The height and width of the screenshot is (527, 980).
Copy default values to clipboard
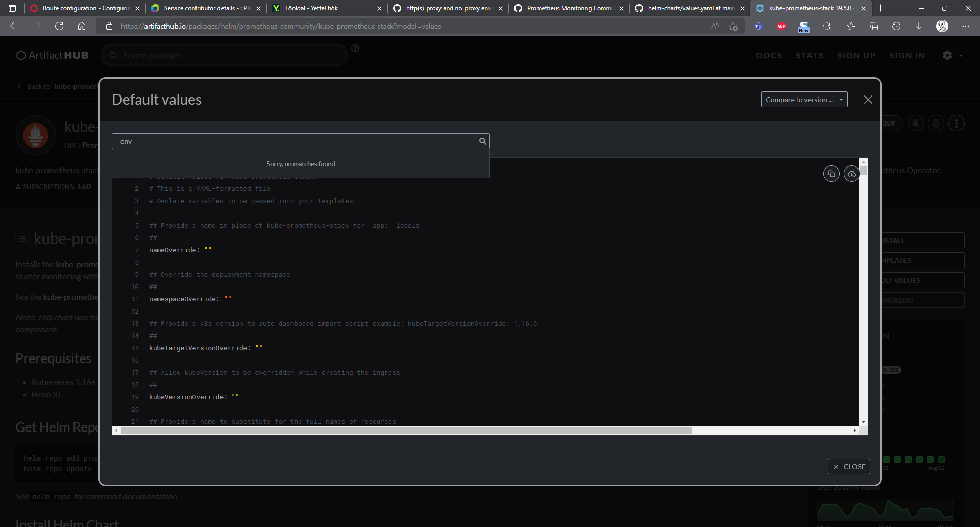tap(831, 174)
